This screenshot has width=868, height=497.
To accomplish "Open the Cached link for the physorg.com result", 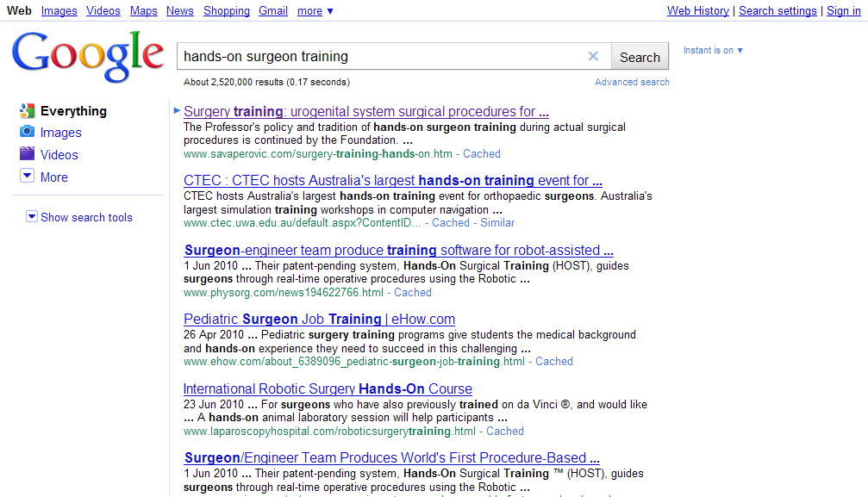I will [x=413, y=292].
